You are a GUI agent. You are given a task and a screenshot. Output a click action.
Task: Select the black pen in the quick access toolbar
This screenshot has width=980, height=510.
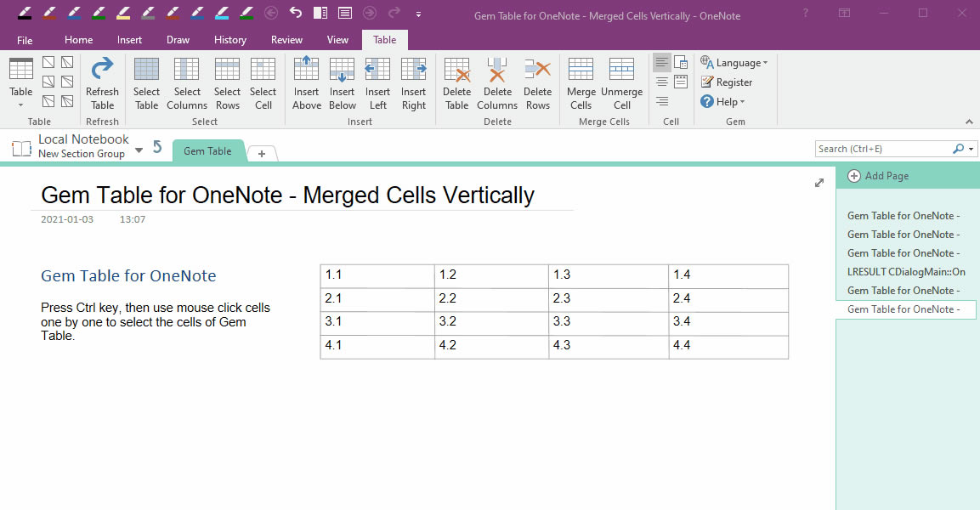pyautogui.click(x=24, y=13)
